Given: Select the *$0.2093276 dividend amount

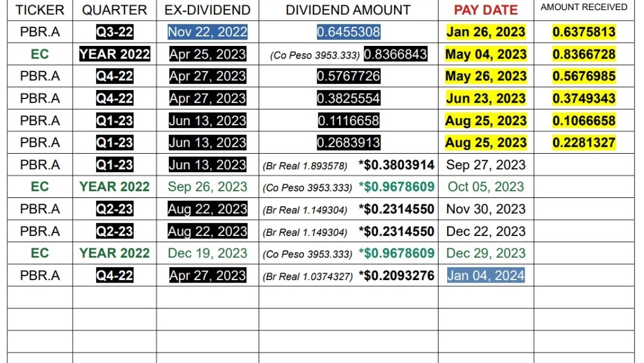Looking at the screenshot, I should 397,275.
